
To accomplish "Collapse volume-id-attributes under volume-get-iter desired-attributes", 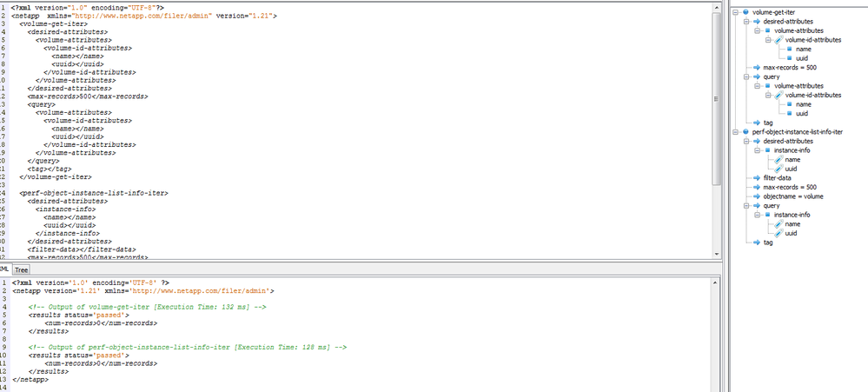I will pyautogui.click(x=768, y=40).
